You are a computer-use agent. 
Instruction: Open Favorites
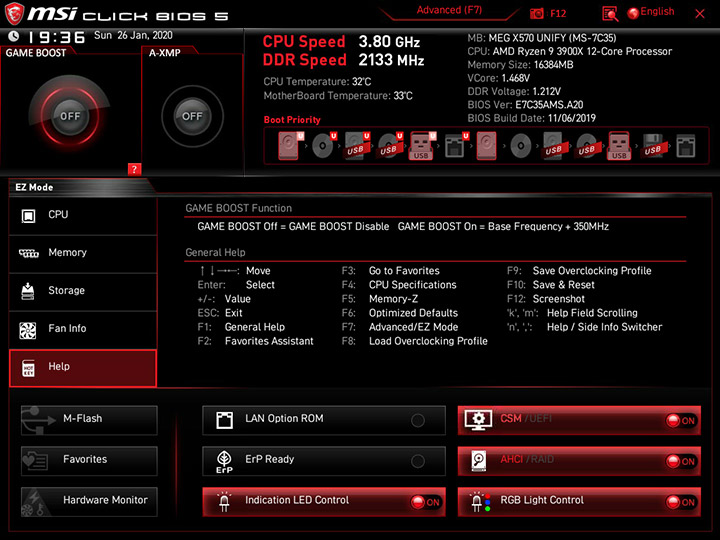click(x=89, y=461)
